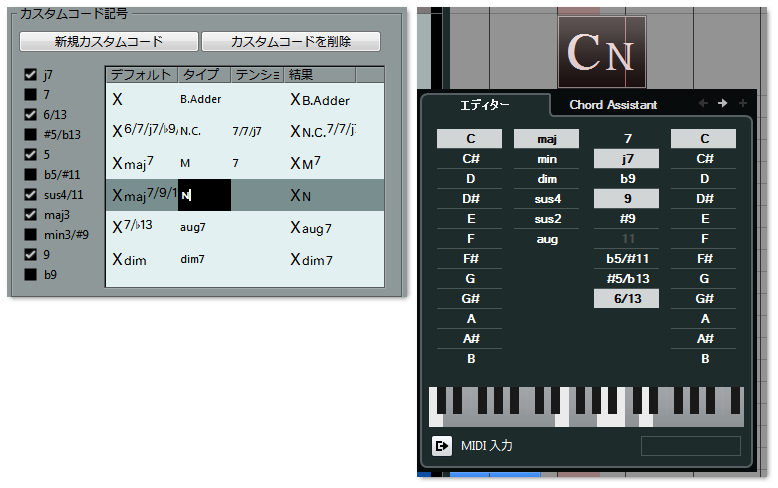The width and height of the screenshot is (778, 488).
Task: Click the タイプ column header
Action: click(204, 75)
